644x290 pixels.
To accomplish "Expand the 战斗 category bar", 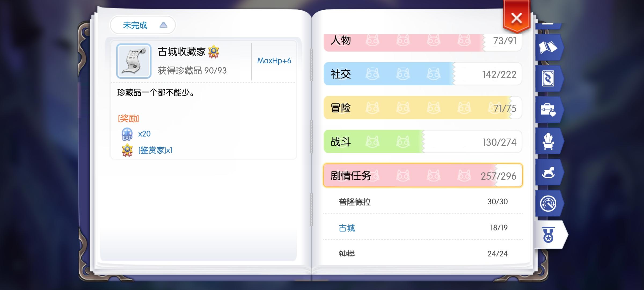I will (423, 142).
